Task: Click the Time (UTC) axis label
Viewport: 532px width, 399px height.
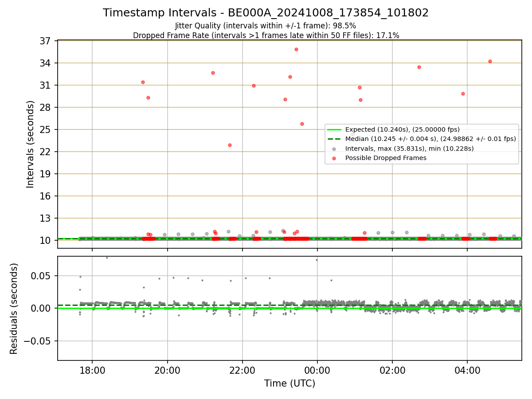Action: (x=289, y=383)
